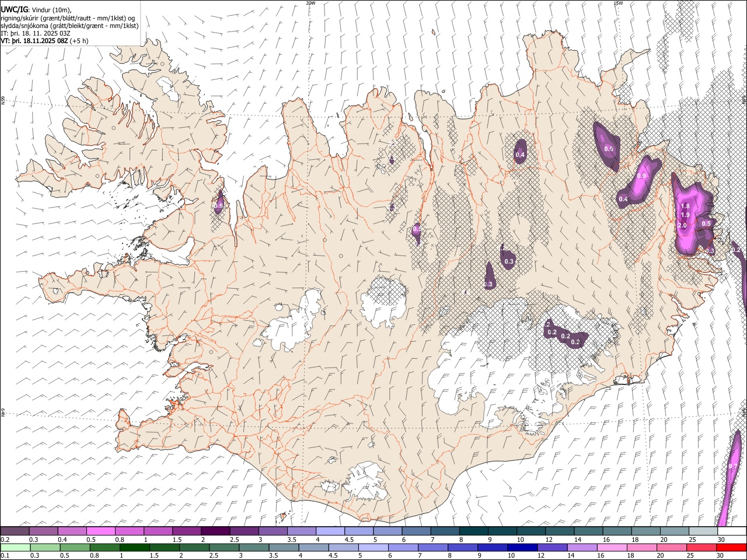Click the '10' label in the bottom legend row
747x560 pixels.
coord(511,556)
